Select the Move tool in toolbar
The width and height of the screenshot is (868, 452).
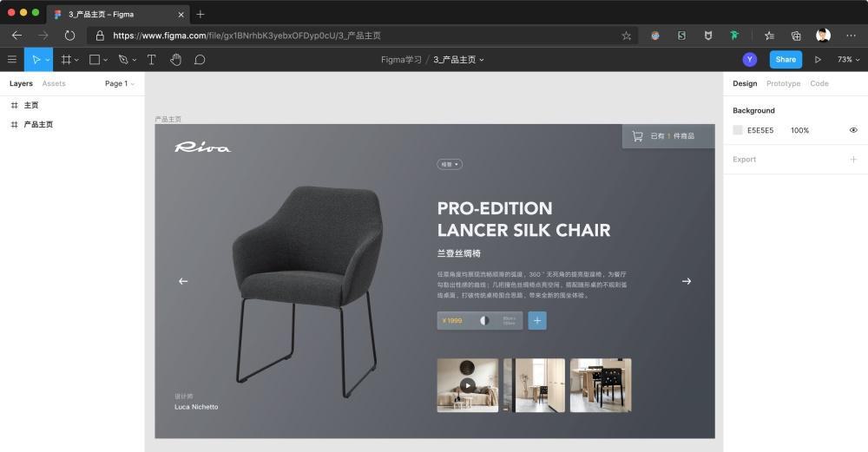[x=36, y=59]
